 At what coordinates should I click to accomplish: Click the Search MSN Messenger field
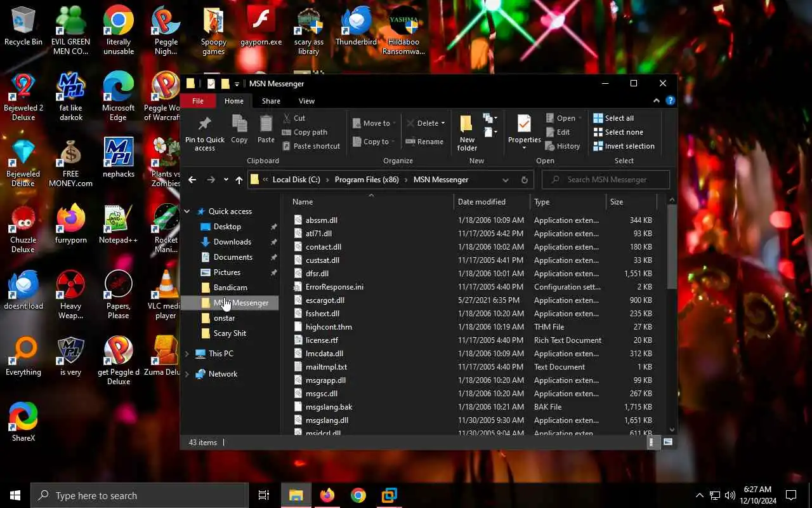pos(606,180)
